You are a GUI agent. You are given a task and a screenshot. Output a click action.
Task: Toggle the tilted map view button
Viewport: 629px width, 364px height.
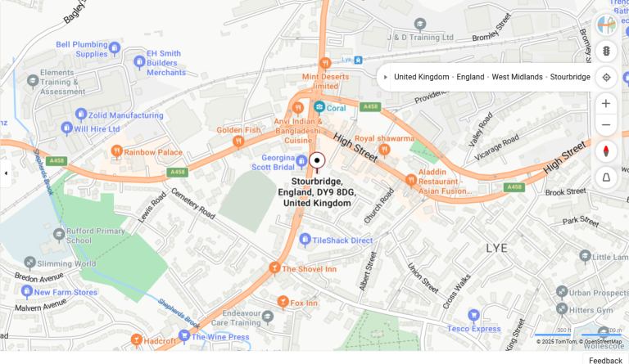(606, 178)
